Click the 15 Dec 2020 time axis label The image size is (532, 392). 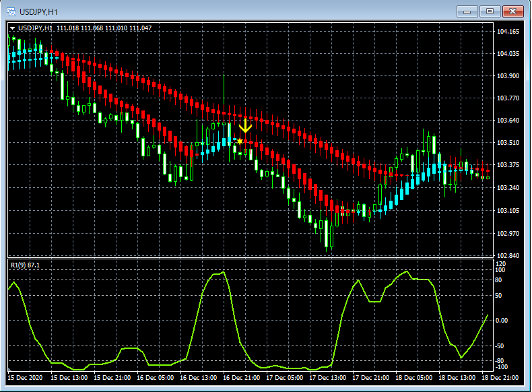(25, 377)
